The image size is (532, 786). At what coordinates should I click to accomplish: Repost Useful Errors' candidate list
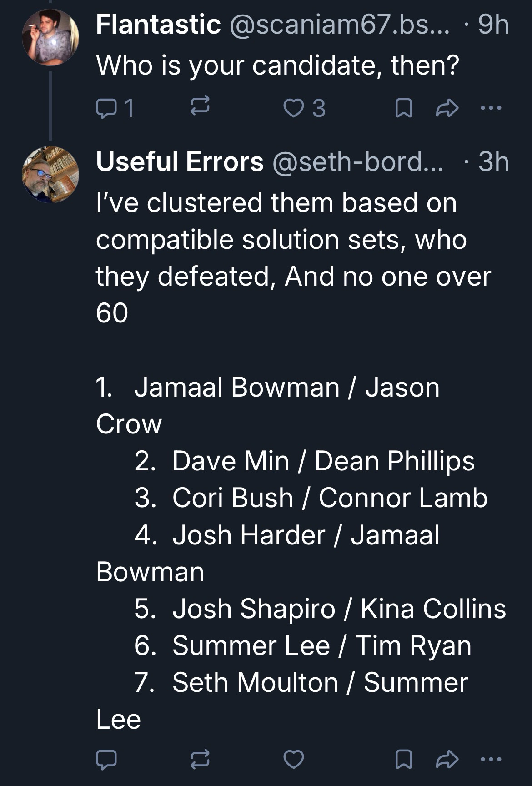(x=199, y=759)
